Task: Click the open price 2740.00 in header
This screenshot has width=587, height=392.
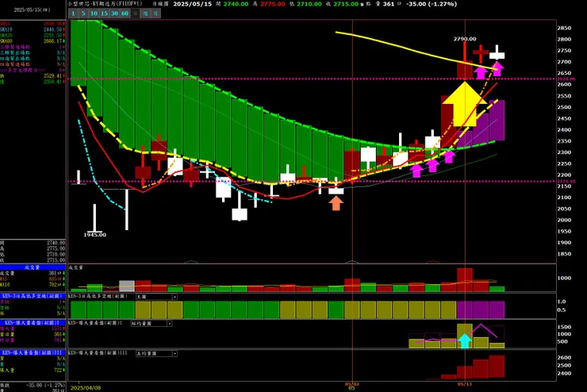Action: point(236,4)
